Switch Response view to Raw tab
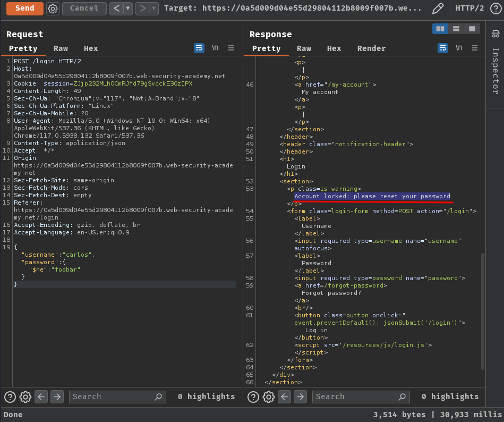The width and height of the screenshot is (504, 422). click(304, 48)
